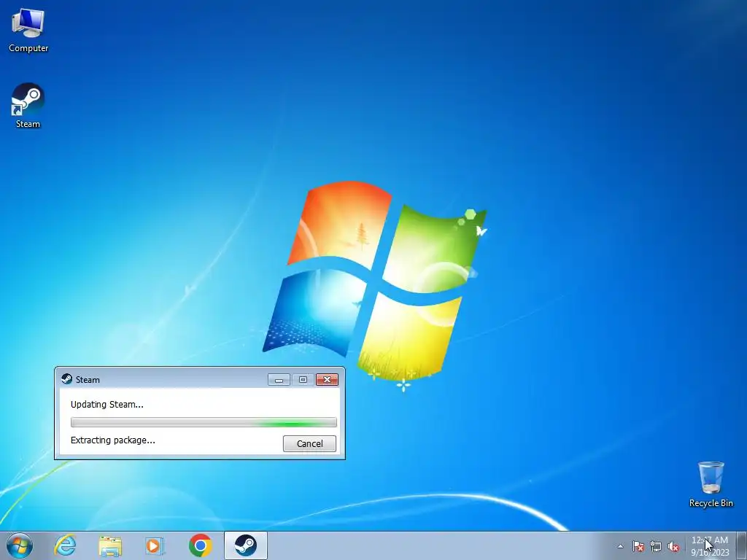747x560 pixels.
Task: Click the 'Updating Steam...' text
Action: [x=107, y=404]
